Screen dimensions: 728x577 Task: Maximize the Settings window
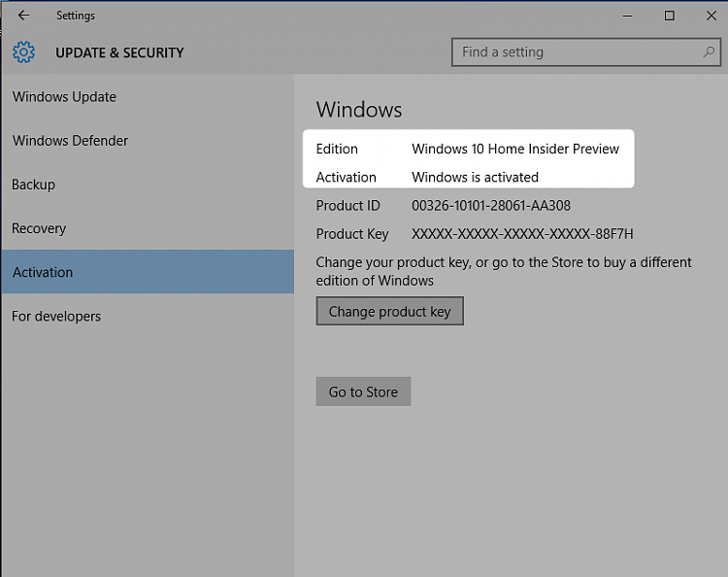(669, 16)
